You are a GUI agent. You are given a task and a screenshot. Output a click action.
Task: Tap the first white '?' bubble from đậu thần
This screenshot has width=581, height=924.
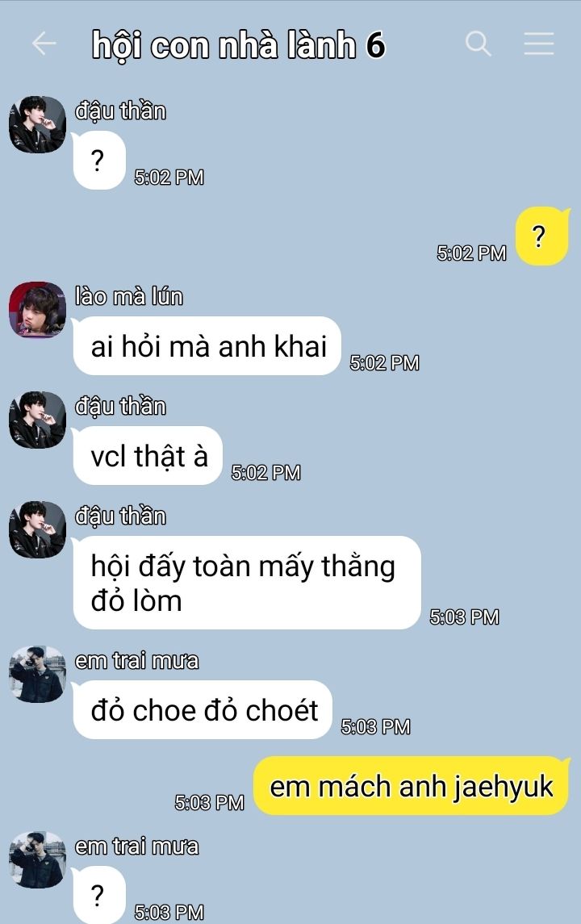[x=99, y=161]
